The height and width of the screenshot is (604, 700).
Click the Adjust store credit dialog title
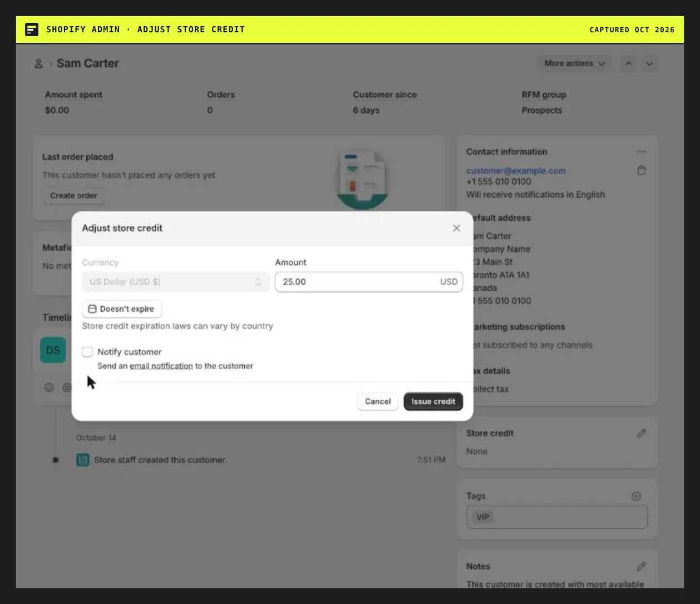122,228
